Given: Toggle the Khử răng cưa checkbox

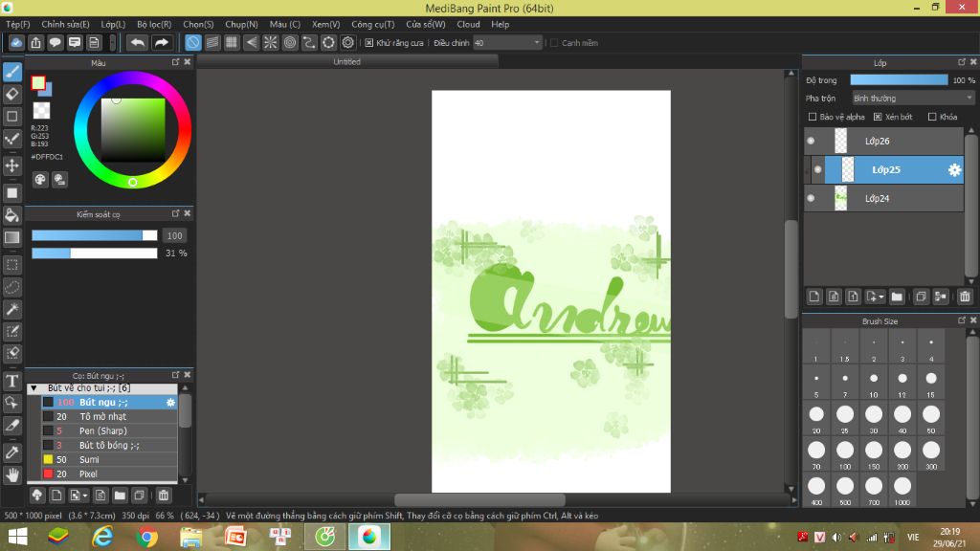Looking at the screenshot, I should coord(369,43).
